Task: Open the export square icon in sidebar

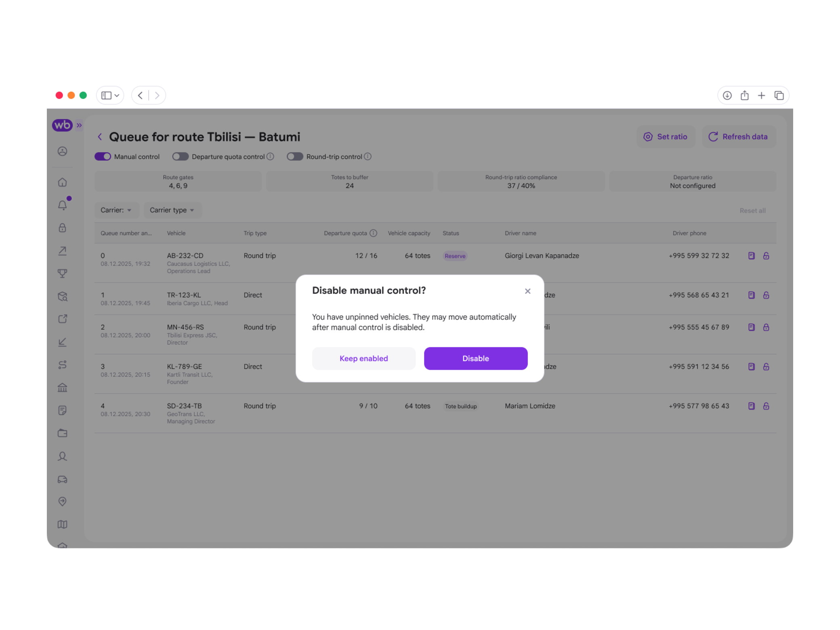Action: coord(62,319)
